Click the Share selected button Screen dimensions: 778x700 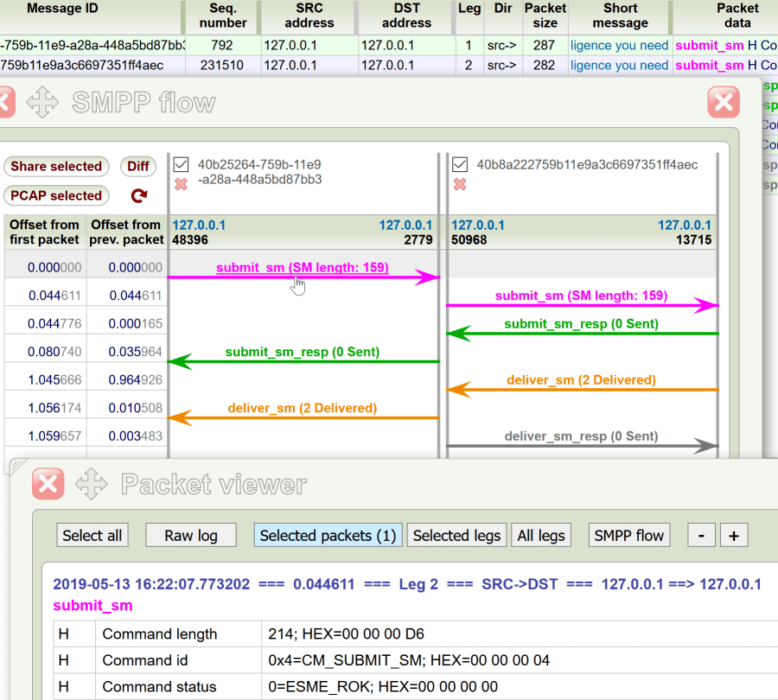tap(56, 166)
